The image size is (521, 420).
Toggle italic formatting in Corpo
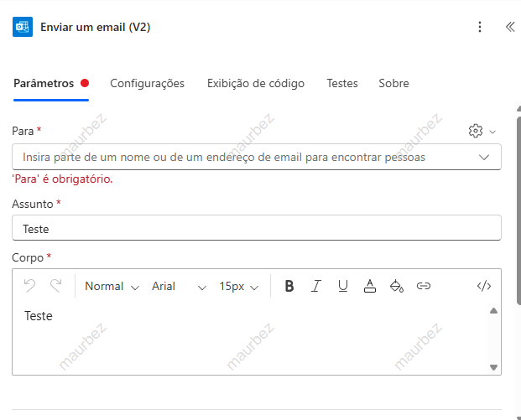tap(316, 286)
